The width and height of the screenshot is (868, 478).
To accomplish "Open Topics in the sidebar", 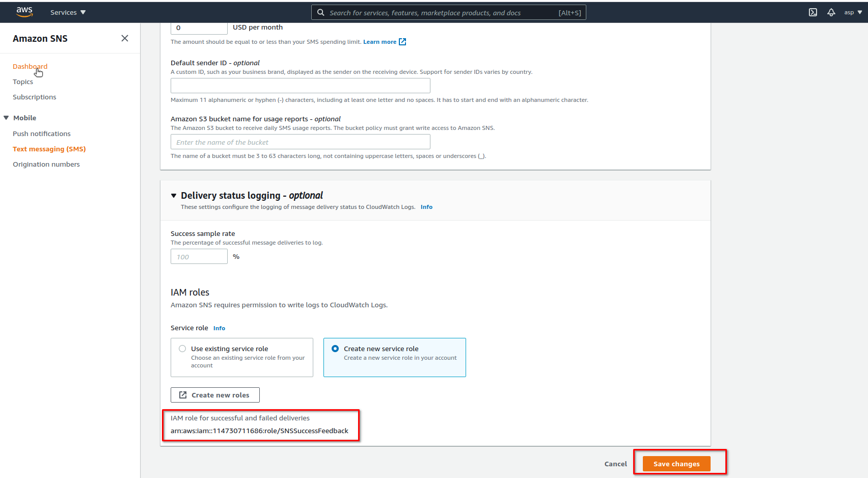I will (x=23, y=82).
